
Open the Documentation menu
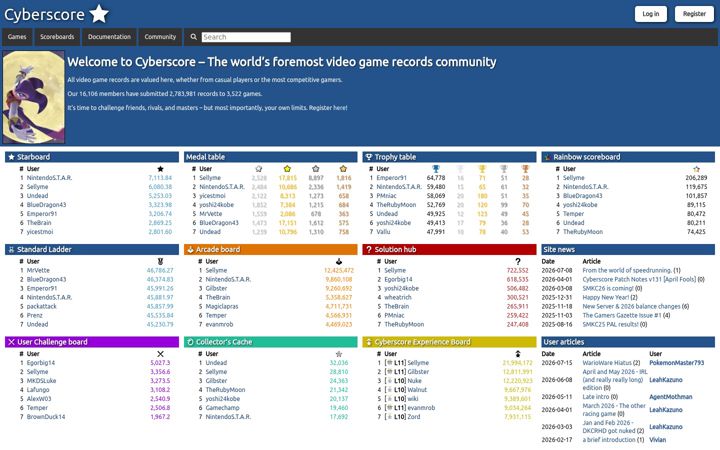[109, 37]
